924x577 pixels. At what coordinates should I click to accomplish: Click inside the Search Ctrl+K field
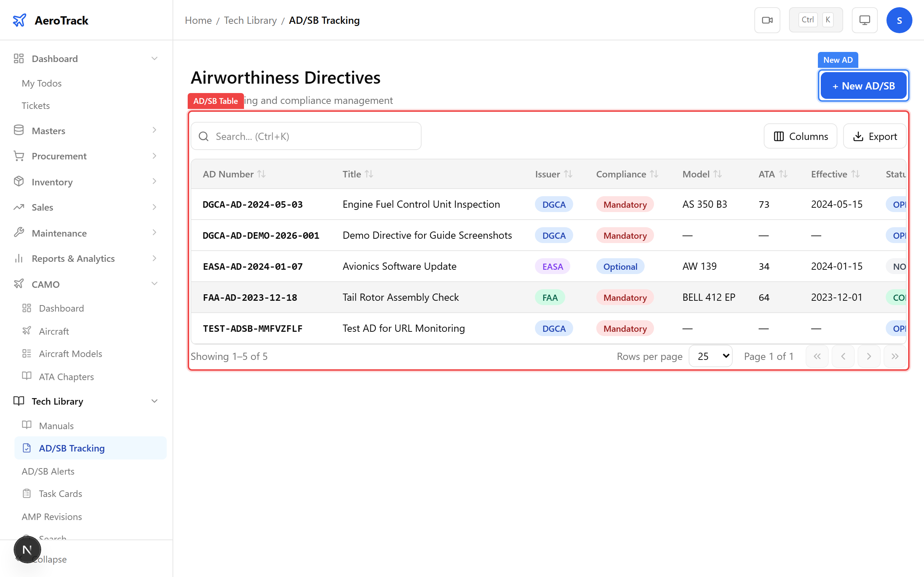[x=305, y=136]
